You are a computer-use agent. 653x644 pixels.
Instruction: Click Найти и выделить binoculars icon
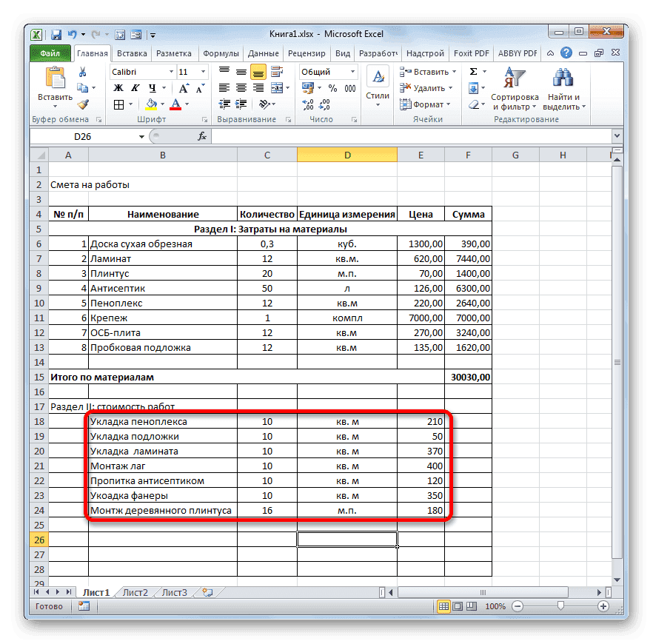click(562, 77)
